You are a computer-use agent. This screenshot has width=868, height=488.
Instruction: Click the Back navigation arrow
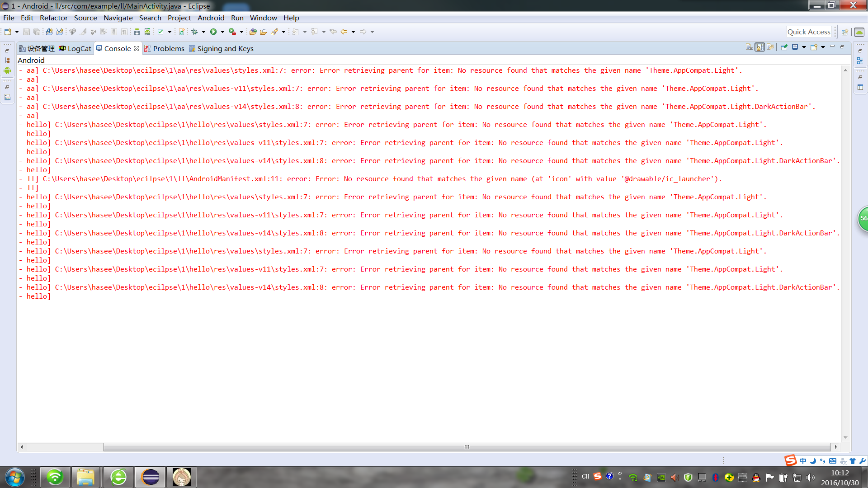click(x=344, y=32)
